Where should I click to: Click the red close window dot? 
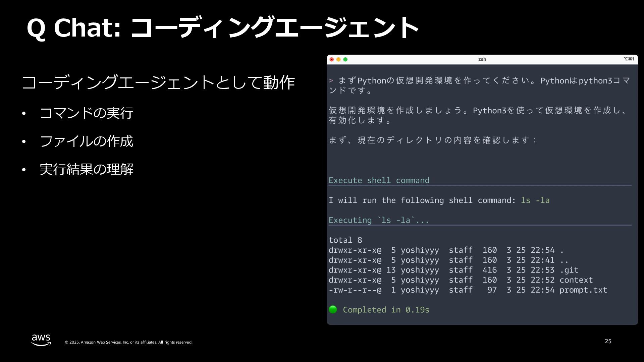click(x=332, y=59)
